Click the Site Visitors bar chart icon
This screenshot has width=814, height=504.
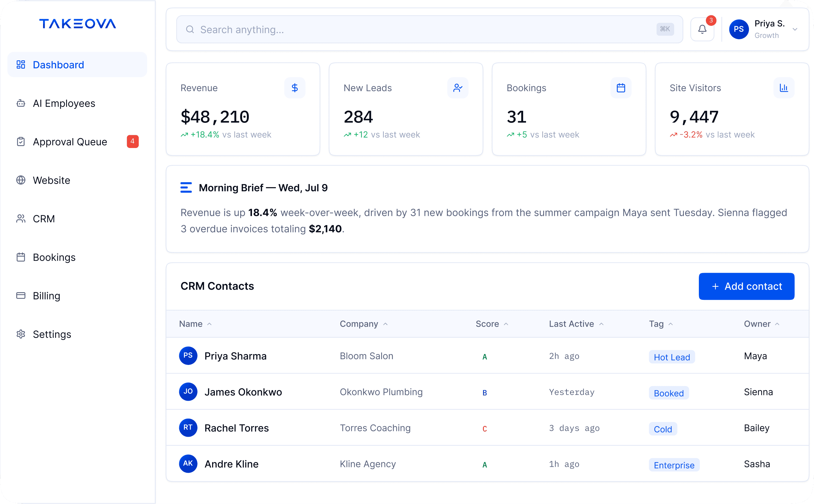click(x=784, y=88)
